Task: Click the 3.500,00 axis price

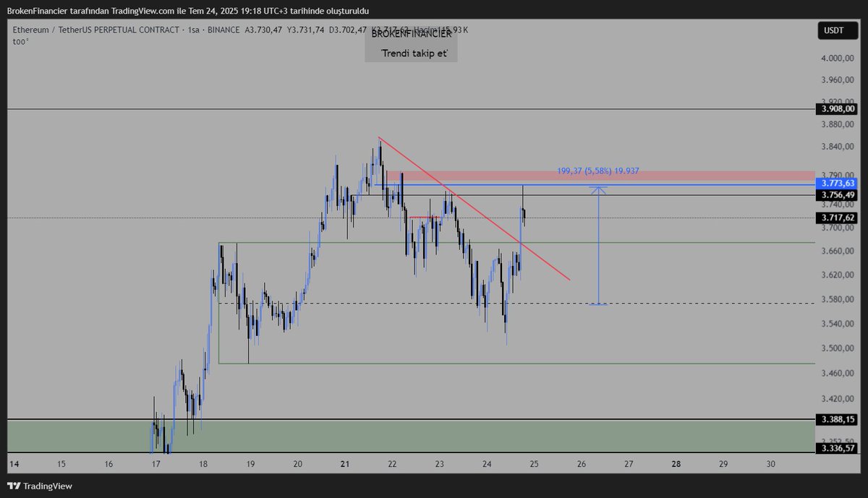Action: 837,348
